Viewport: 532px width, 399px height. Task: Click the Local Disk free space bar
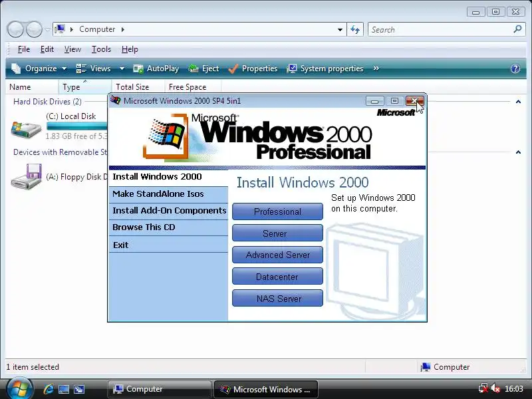coord(77,126)
